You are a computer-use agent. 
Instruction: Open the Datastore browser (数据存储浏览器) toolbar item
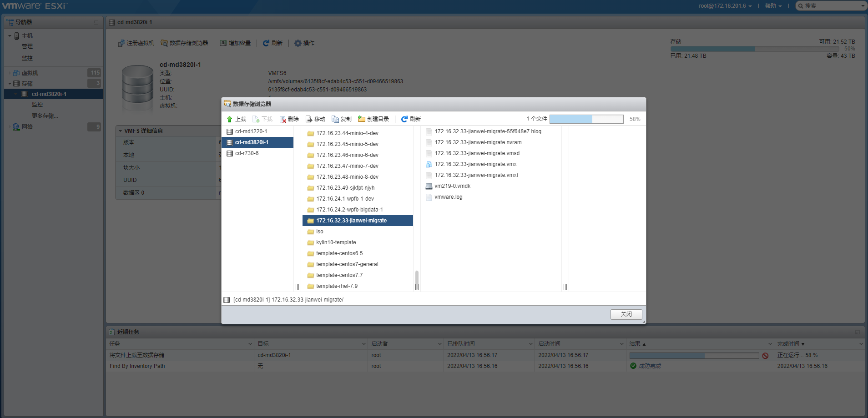pos(184,43)
